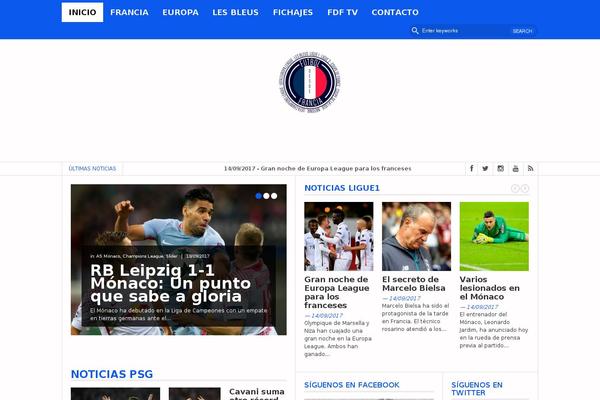Select the first slider dot

click(259, 196)
